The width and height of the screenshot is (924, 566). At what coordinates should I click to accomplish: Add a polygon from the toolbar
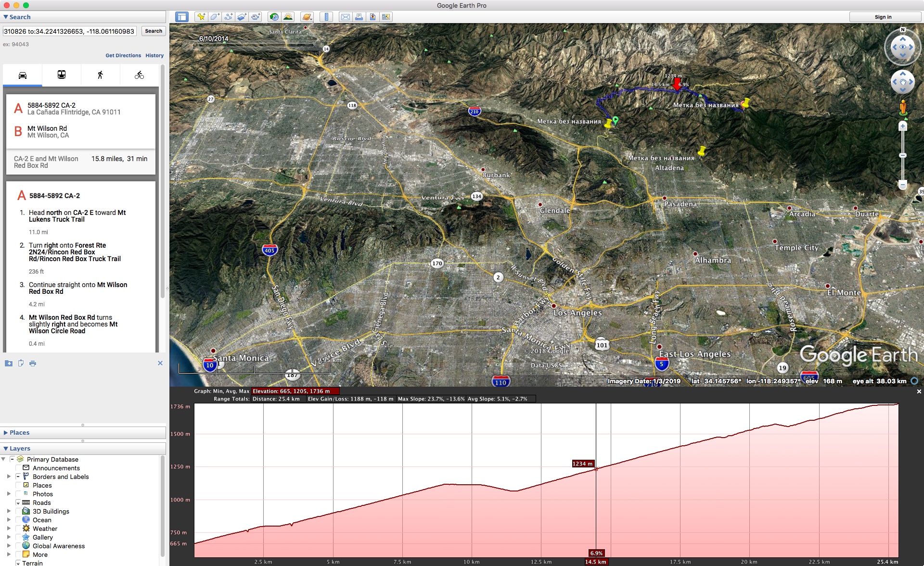click(x=215, y=17)
